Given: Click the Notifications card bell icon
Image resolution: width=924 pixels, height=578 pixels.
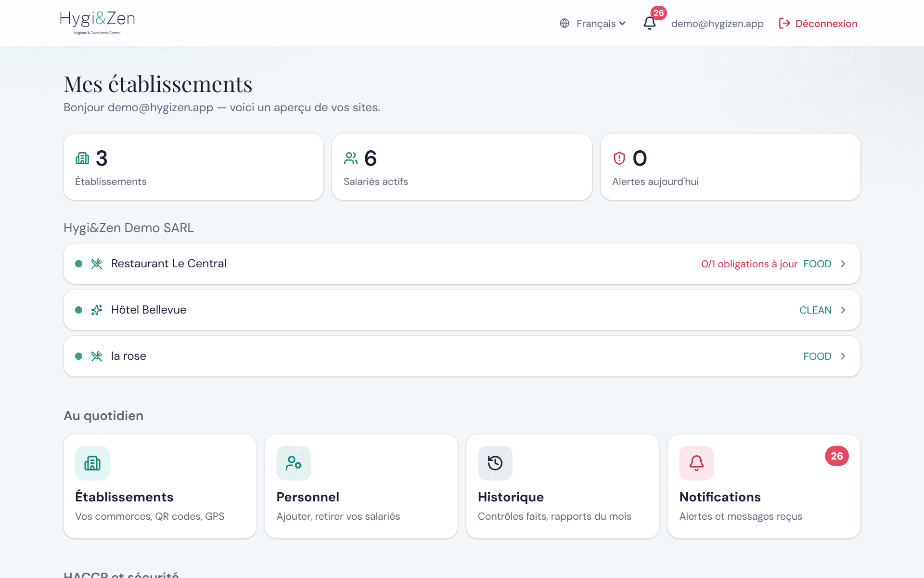Looking at the screenshot, I should click(696, 463).
